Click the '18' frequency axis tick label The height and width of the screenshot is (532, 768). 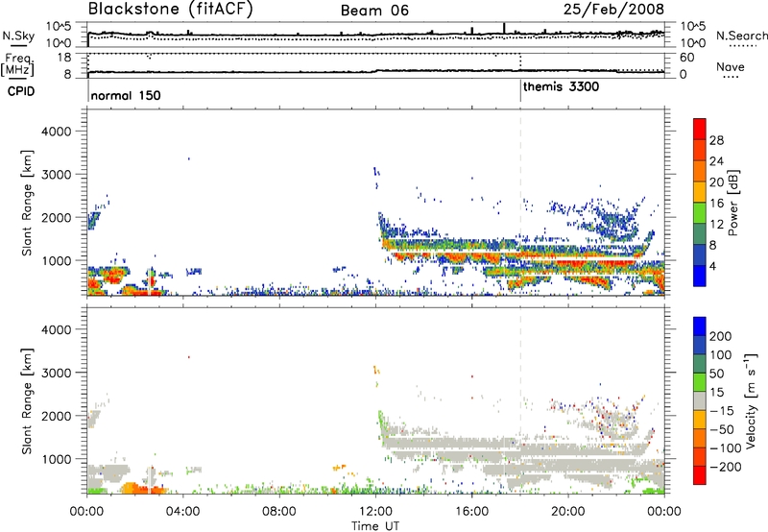pyautogui.click(x=64, y=58)
